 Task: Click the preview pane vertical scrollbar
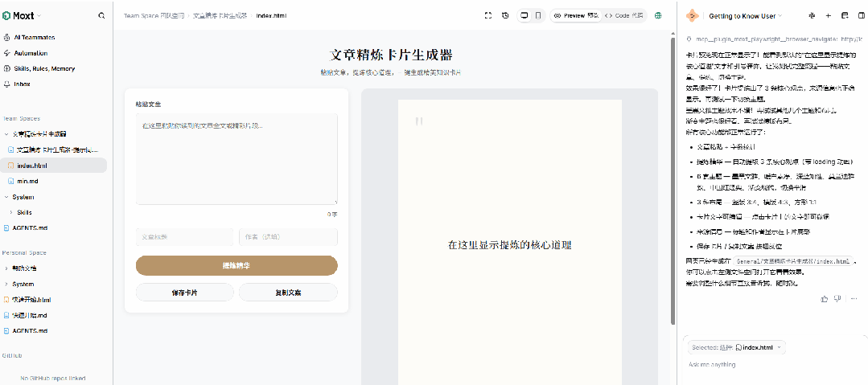coord(673,180)
